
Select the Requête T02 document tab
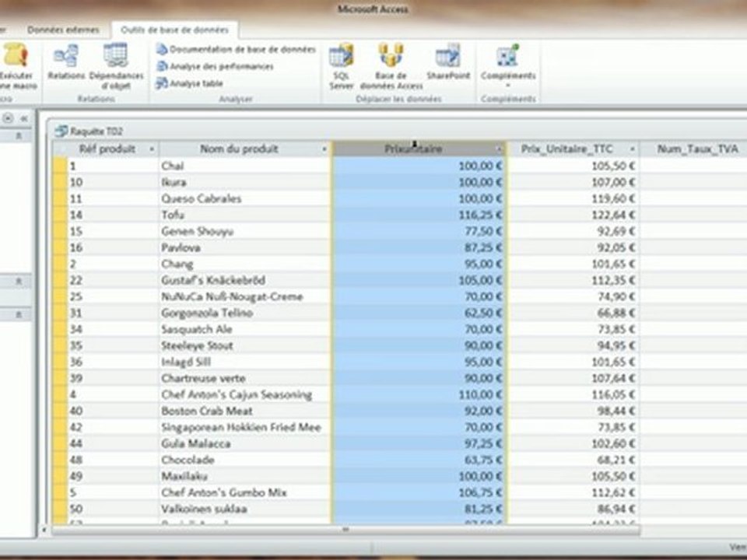89,131
